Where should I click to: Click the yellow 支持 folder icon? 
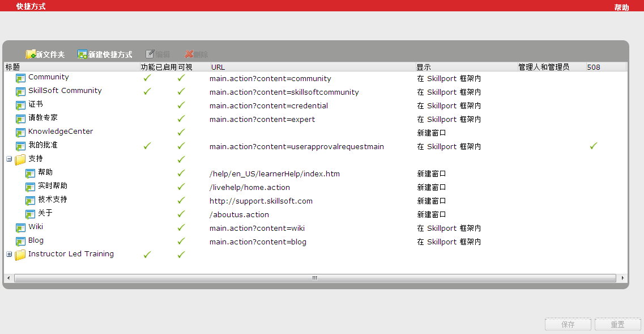click(x=20, y=159)
